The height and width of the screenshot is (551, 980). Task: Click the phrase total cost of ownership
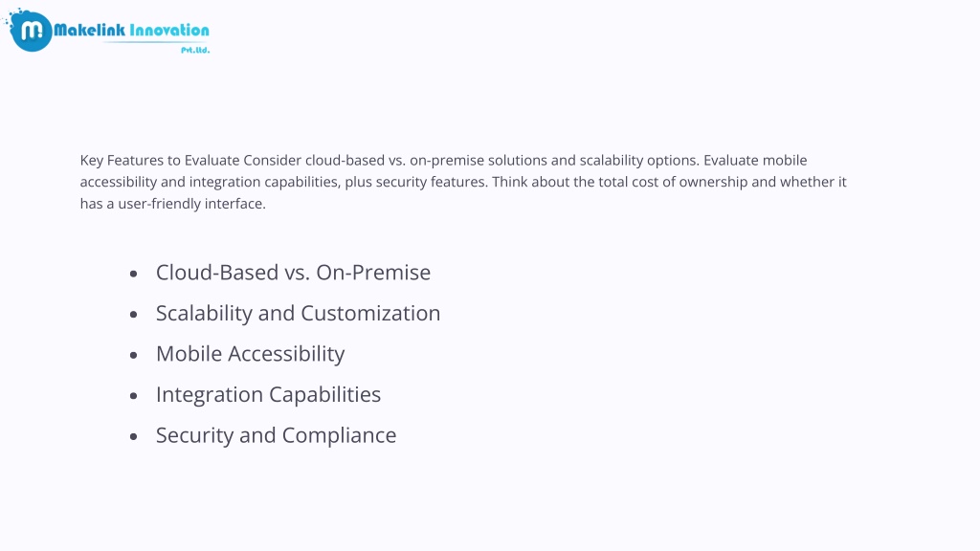click(x=673, y=182)
